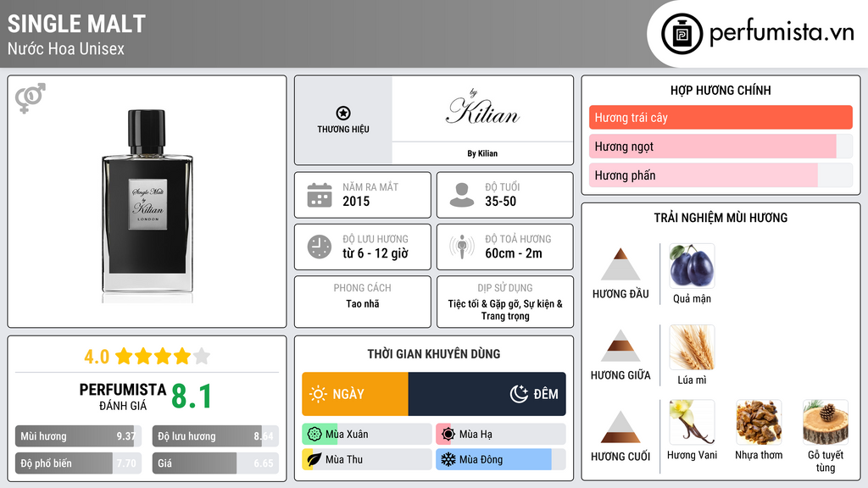Click the sillage icon beside Độ Toả Hương
Screen dimensions: 868x488
462,247
